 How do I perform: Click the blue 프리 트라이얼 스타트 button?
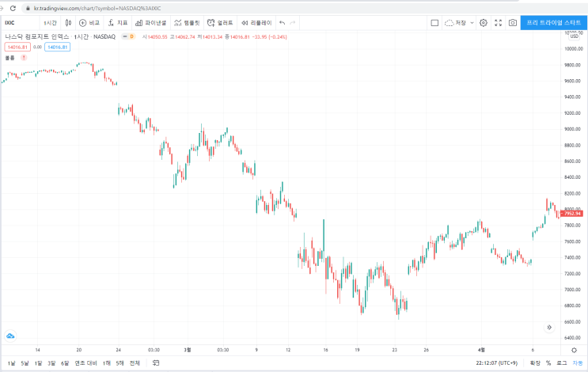pyautogui.click(x=554, y=23)
